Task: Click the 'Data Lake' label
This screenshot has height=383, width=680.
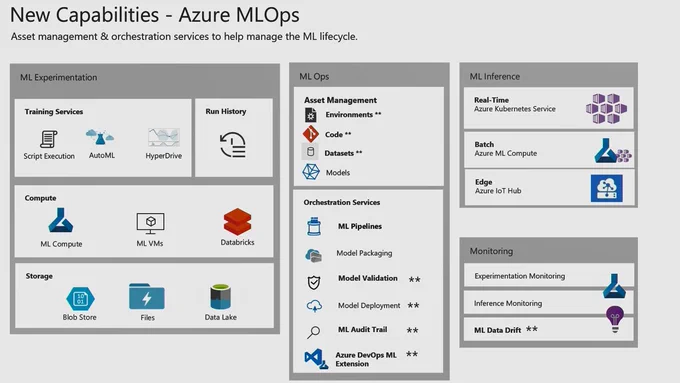Action: point(220,318)
